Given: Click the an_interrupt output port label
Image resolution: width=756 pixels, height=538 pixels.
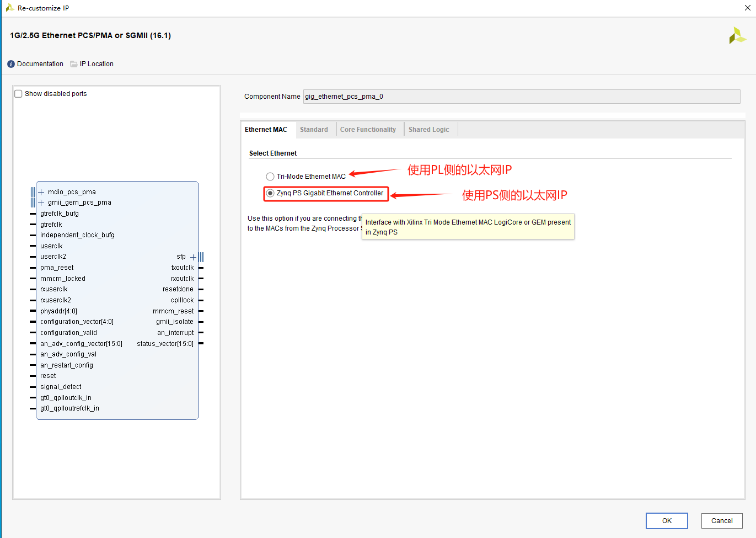Looking at the screenshot, I should coord(175,333).
